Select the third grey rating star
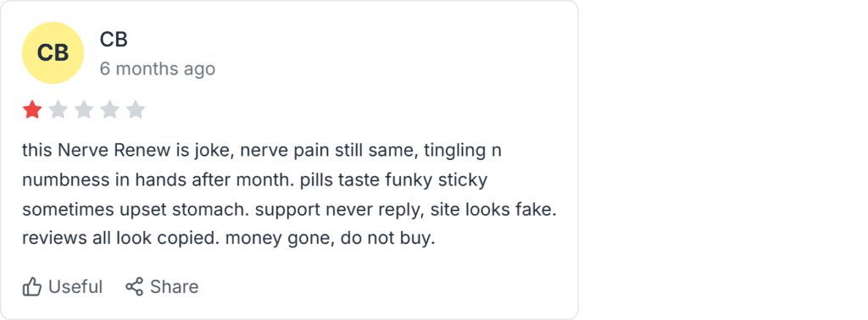This screenshot has height=320, width=868. tap(84, 110)
